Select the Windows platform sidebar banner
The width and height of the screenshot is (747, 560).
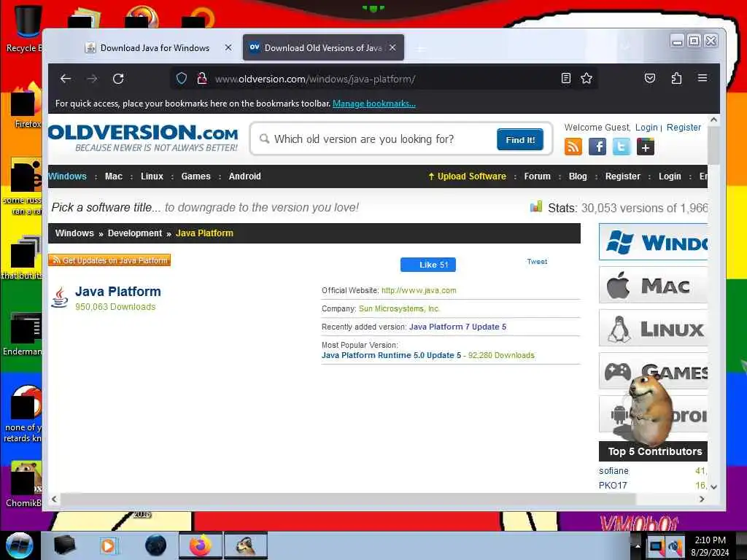coord(653,242)
